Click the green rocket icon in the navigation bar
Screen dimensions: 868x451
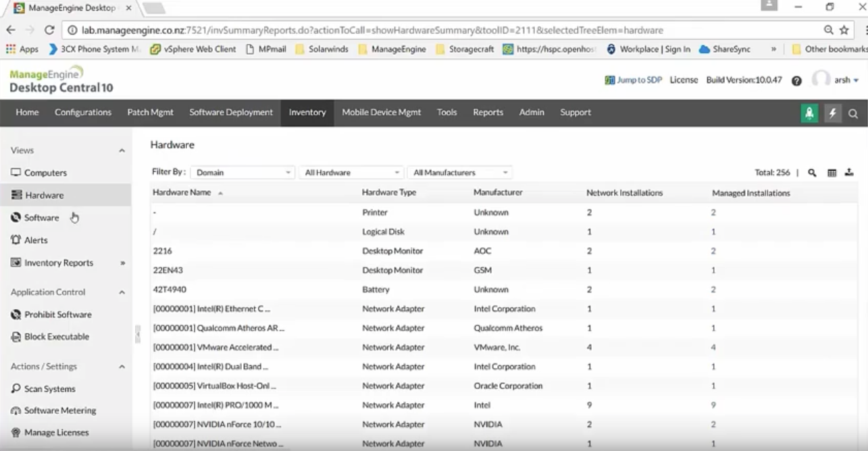pyautogui.click(x=809, y=113)
